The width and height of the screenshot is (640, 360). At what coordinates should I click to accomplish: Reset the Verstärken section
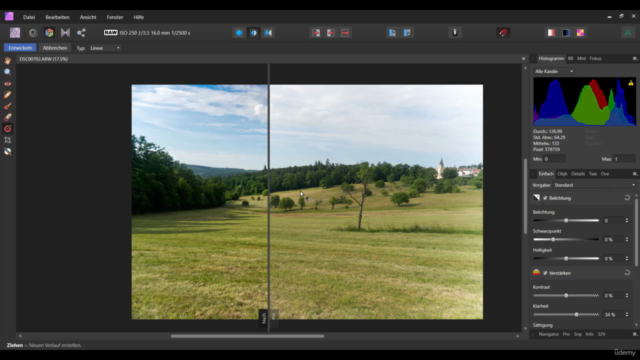tap(627, 273)
